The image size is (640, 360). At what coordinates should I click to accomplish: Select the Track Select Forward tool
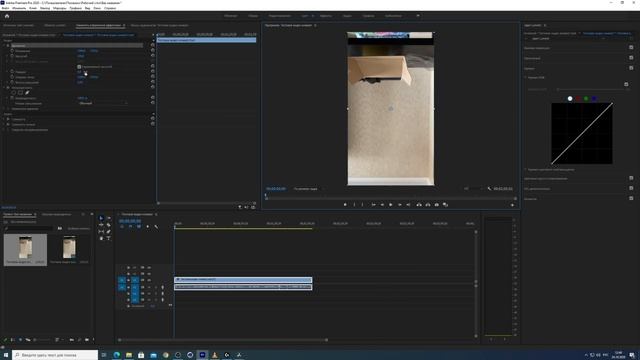[x=109, y=218]
